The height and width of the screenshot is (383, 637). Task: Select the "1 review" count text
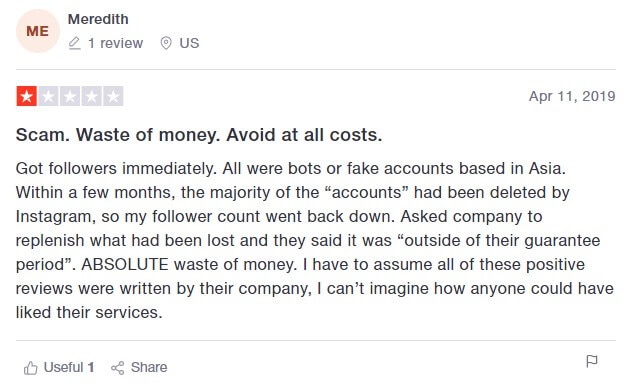(x=115, y=43)
